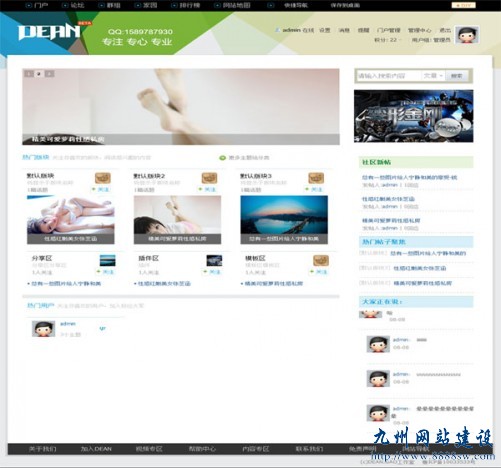This screenshot has width=501, height=468.
Task: Open the 论坛 top navigation item
Action: tap(77, 5)
